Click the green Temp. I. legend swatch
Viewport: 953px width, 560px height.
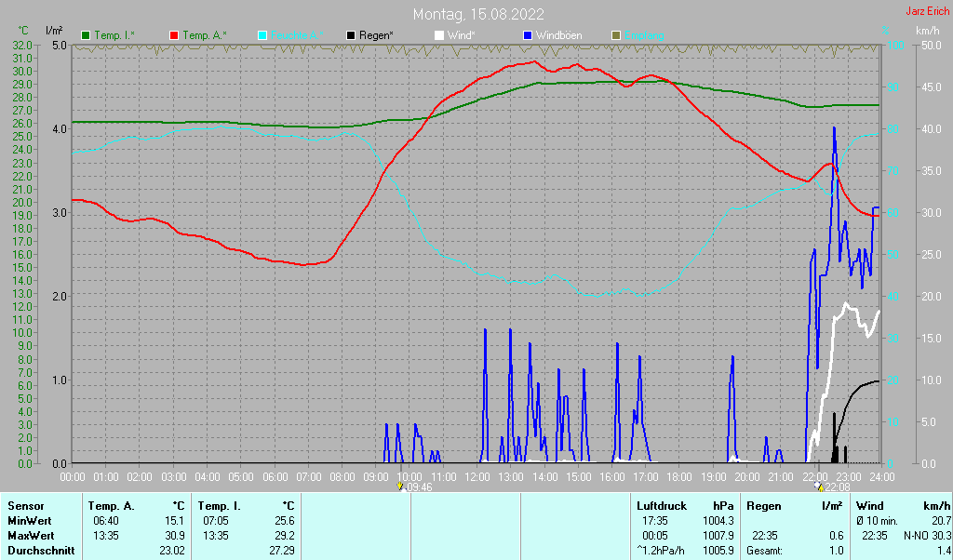pyautogui.click(x=86, y=36)
